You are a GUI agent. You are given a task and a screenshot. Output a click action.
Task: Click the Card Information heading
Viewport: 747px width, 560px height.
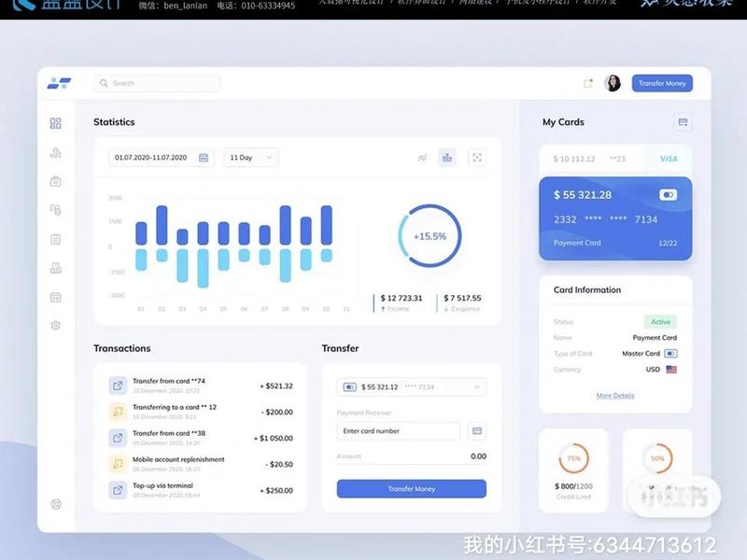coord(587,290)
